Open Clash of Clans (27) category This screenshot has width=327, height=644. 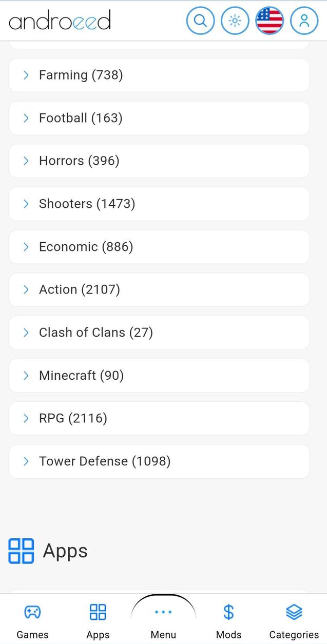point(96,333)
